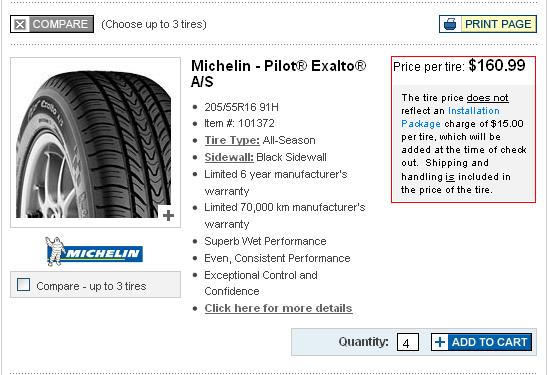Click the plus icon to enlarge tire image
This screenshot has height=375, width=548.
coord(168,215)
